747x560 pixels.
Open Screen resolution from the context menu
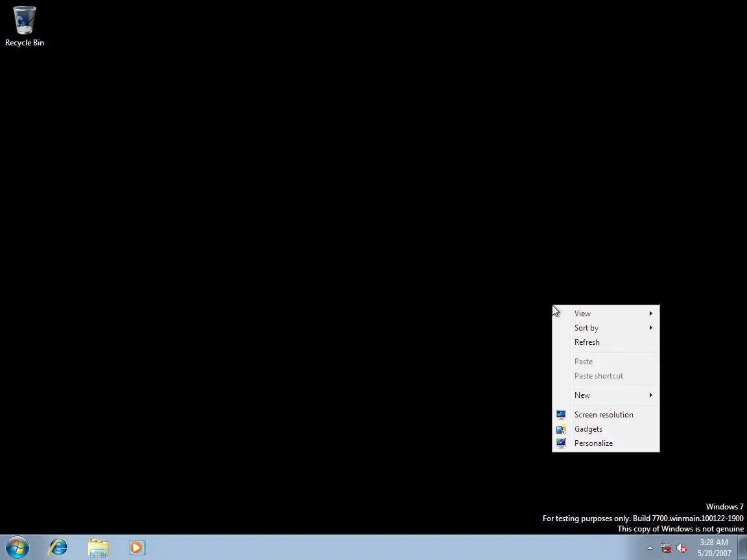pyautogui.click(x=606, y=415)
